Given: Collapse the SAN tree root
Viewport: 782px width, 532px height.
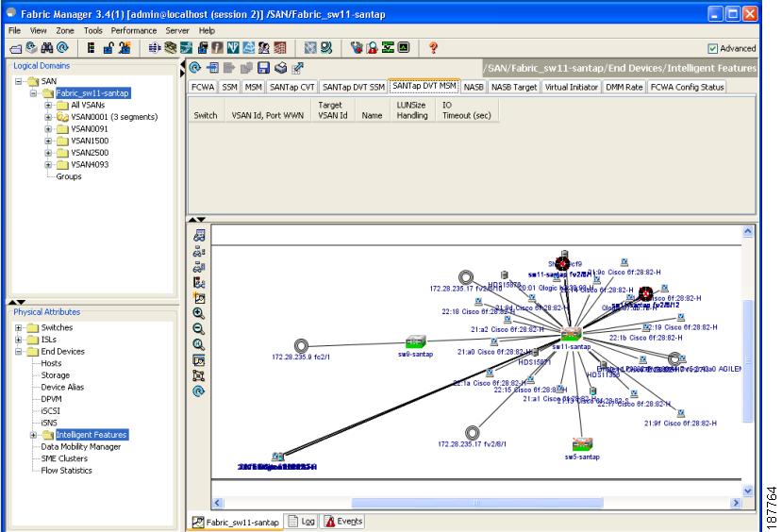Looking at the screenshot, I should coord(19,81).
